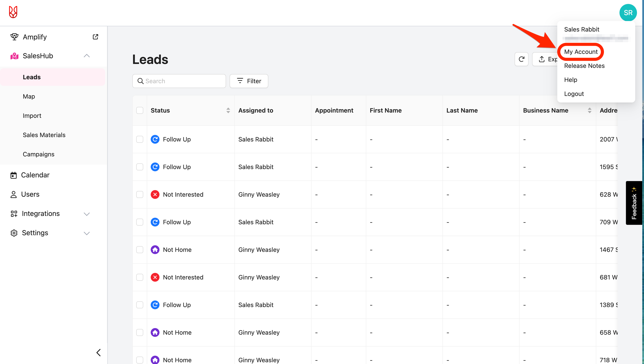This screenshot has height=364, width=644.
Task: Click the leads Search field
Action: tap(182, 81)
